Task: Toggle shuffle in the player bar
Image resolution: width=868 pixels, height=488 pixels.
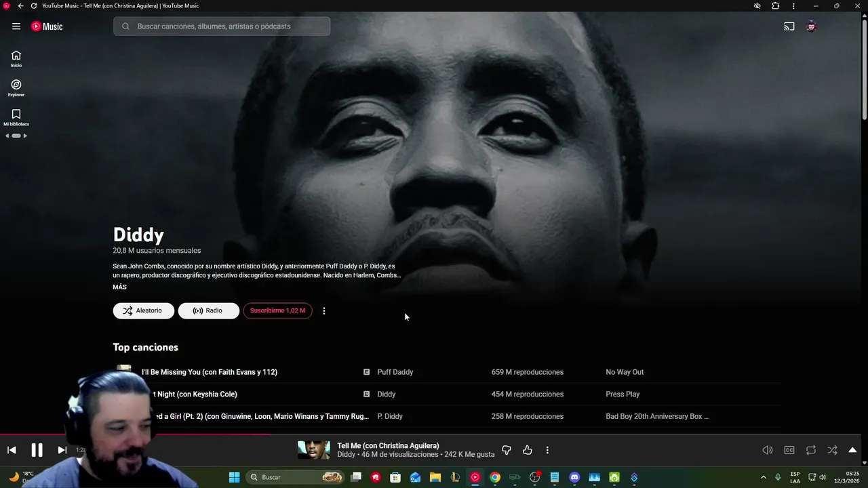Action: [x=832, y=450]
